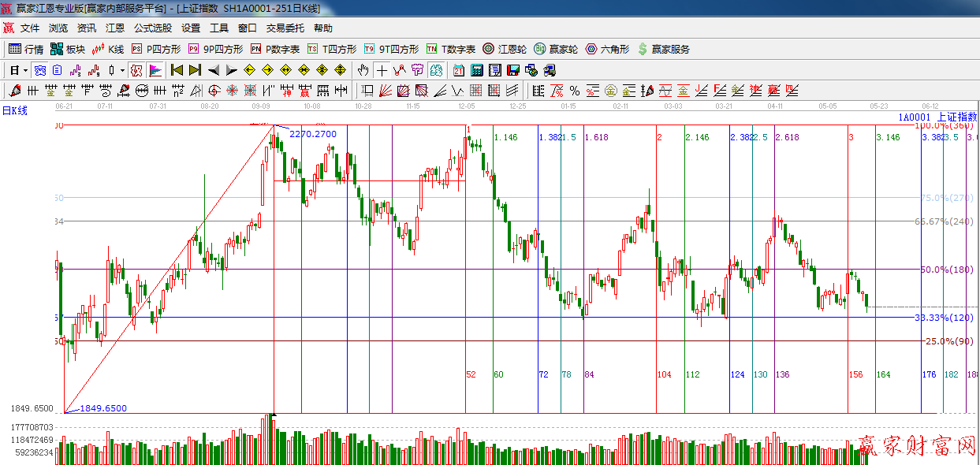This screenshot has width=980, height=465.
Task: Click the 日K线 label on chart
Action: coord(15,111)
